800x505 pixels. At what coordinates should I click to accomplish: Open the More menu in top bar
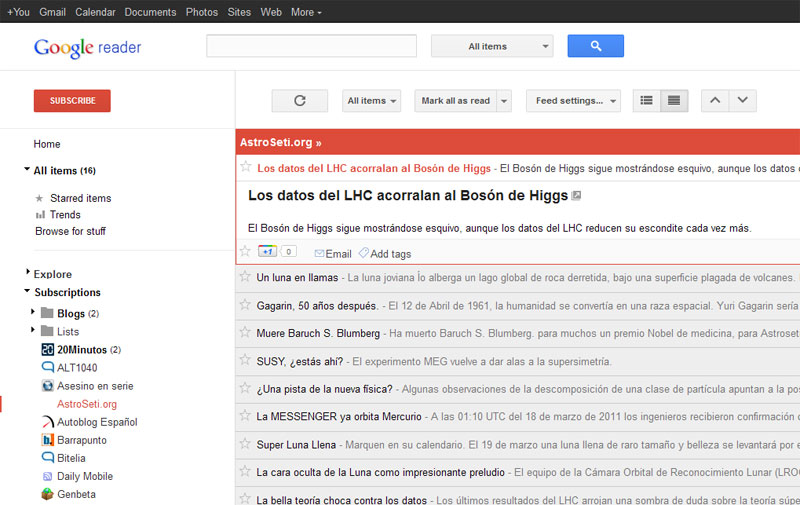click(306, 12)
